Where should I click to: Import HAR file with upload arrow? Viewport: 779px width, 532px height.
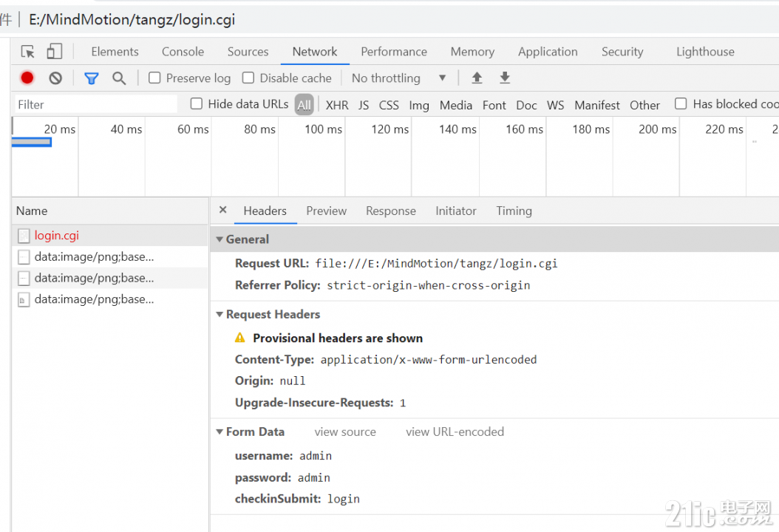click(x=477, y=78)
